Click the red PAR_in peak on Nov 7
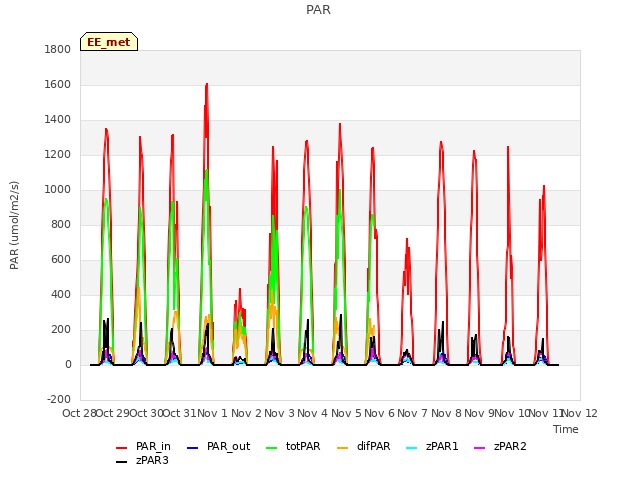Viewport: 640px width, 480px height. pos(407,239)
